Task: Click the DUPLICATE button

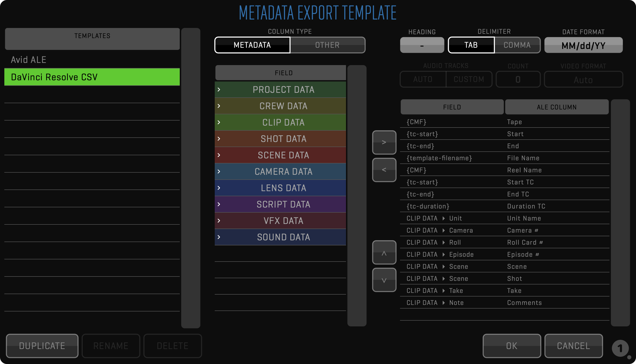Action: [x=42, y=346]
